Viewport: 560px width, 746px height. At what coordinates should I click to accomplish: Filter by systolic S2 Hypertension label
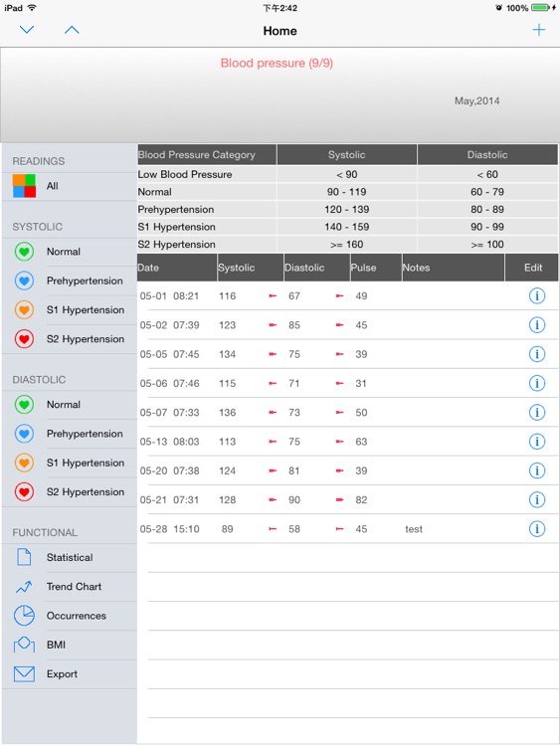click(86, 339)
